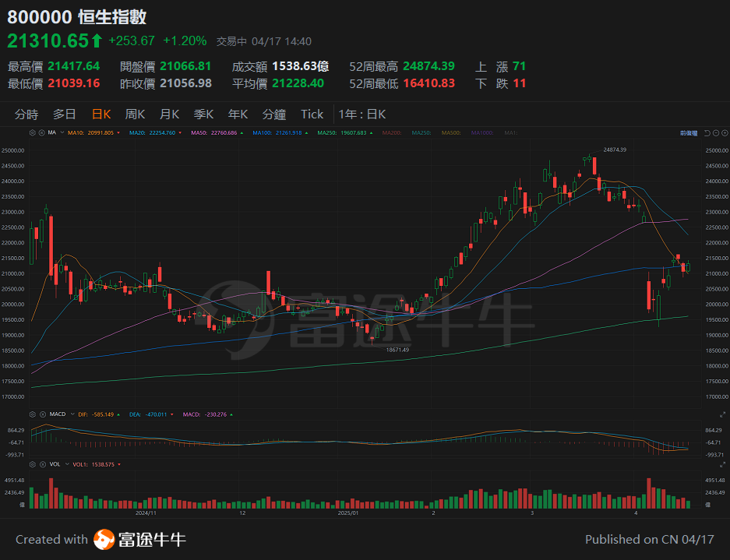The width and height of the screenshot is (730, 560).
Task: Switch to the 周K weekly tab
Action: (x=135, y=114)
